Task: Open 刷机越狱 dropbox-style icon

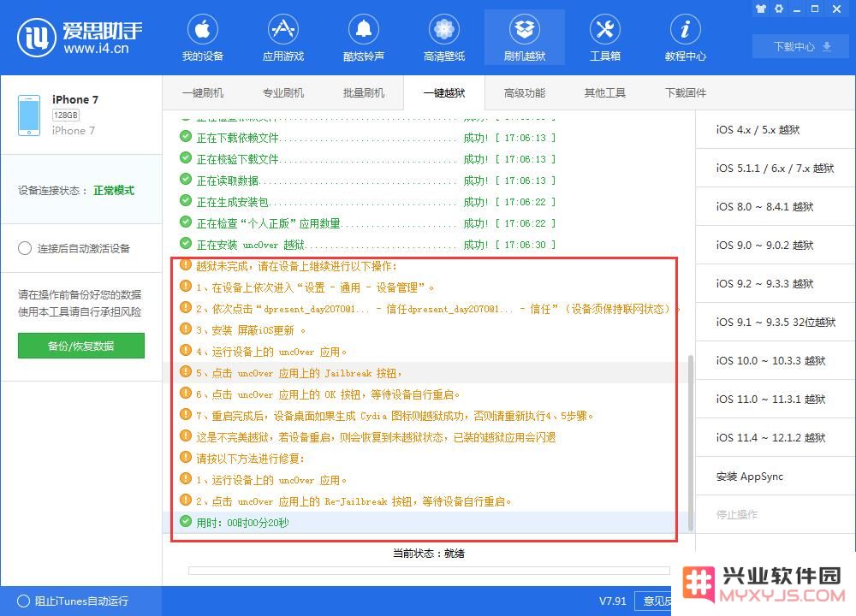Action: click(525, 29)
